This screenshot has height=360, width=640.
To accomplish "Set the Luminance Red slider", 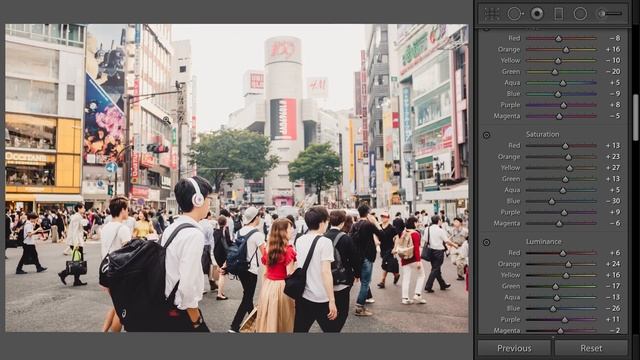I will (561, 253).
